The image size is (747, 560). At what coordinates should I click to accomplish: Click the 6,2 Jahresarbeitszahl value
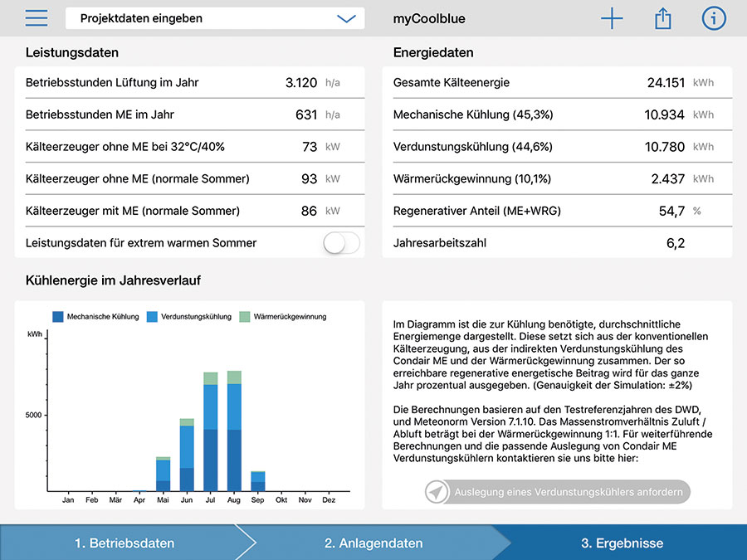point(676,243)
